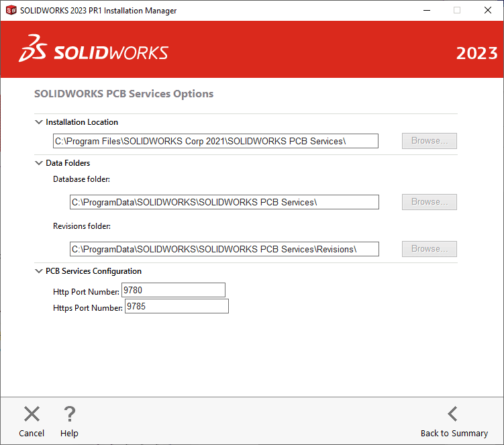Click the Http Port Number field showing 9780
Viewport: 504px width, 445px height.
(x=174, y=290)
